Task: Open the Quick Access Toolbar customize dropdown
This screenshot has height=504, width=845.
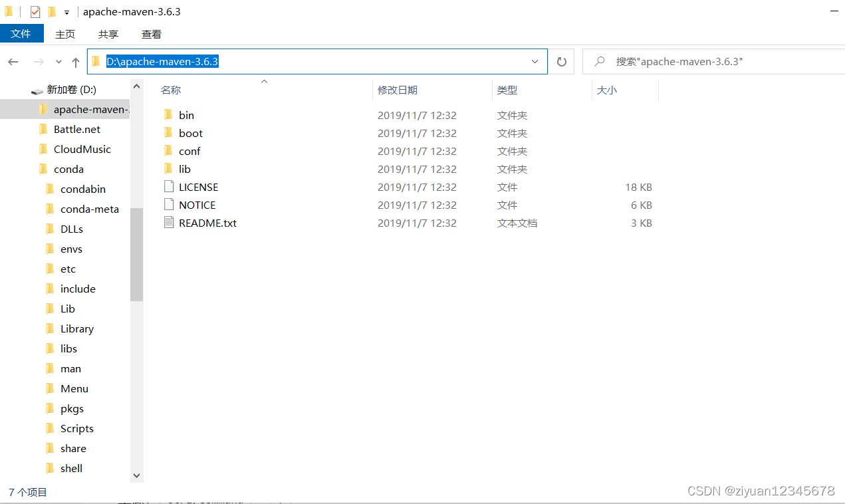Action: 67,13
